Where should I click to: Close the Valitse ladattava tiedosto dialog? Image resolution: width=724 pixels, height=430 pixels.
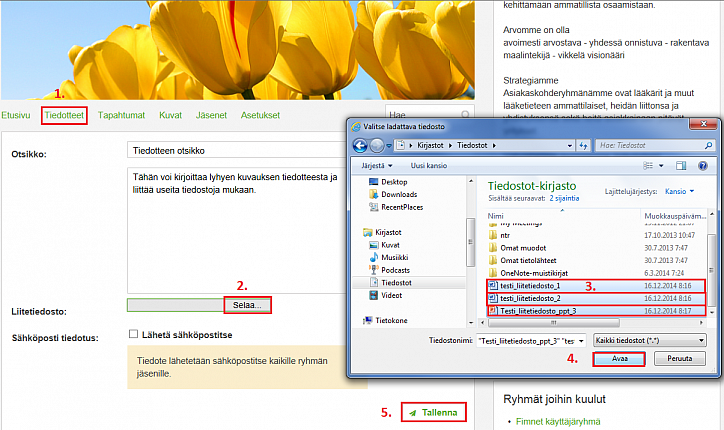(x=703, y=124)
